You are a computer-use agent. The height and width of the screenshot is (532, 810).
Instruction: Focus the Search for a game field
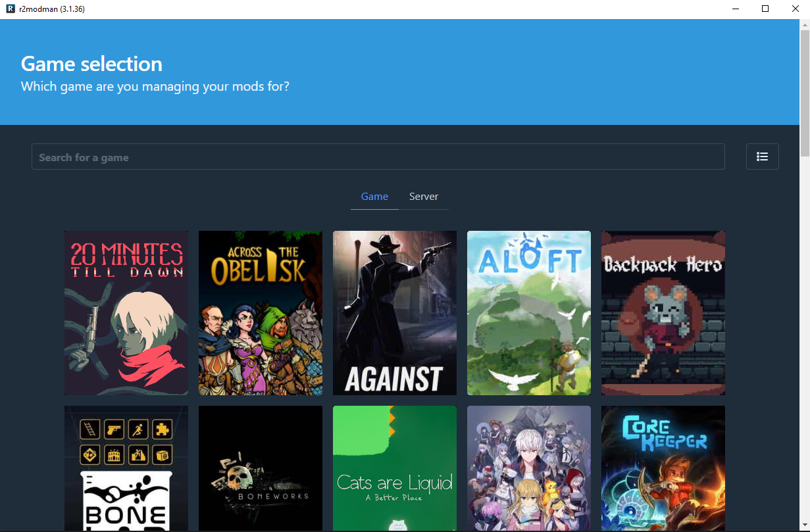tap(378, 157)
